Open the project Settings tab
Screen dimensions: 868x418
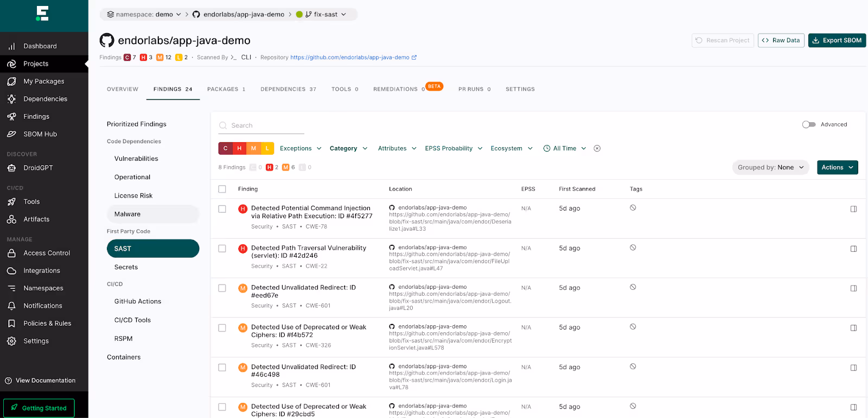(x=520, y=89)
